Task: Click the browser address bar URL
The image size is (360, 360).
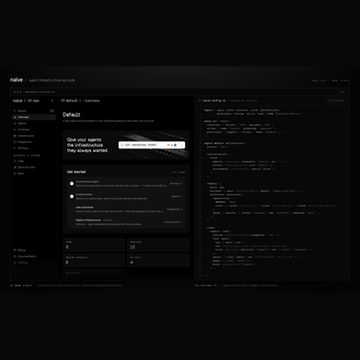Action: pos(39,92)
